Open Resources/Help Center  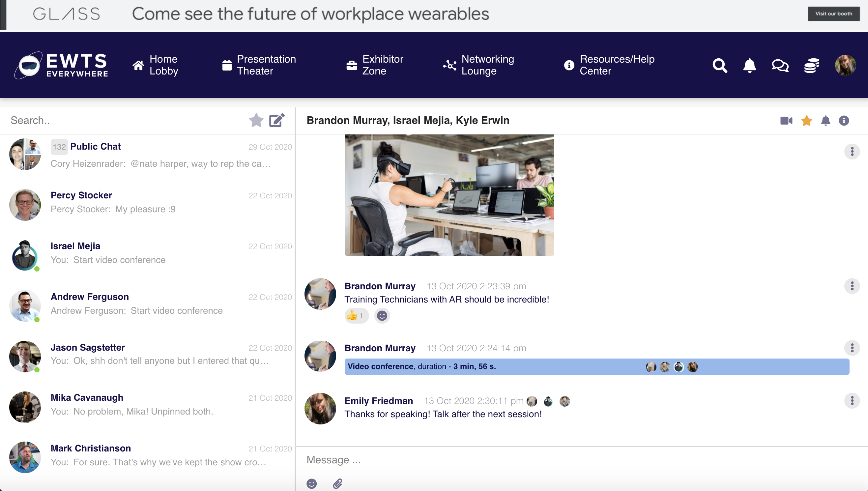(x=609, y=65)
